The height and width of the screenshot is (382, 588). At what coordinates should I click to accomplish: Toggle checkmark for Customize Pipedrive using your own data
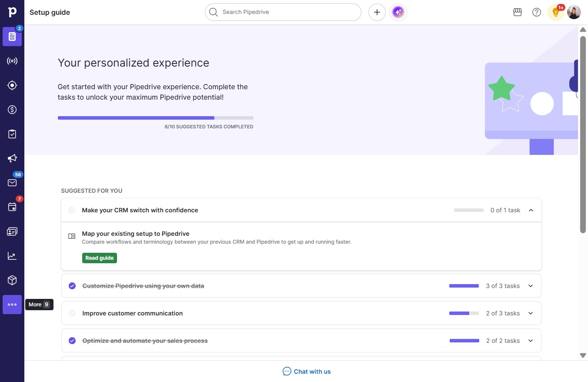click(72, 286)
